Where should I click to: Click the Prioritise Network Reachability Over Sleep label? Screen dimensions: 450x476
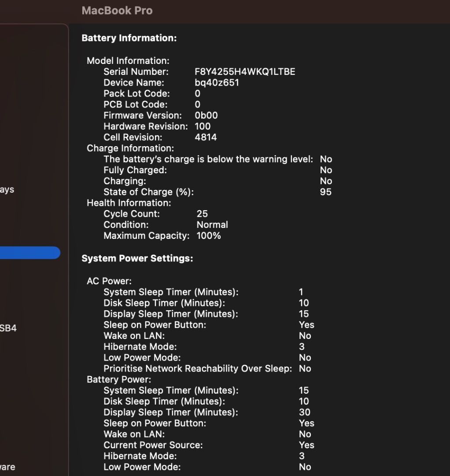click(x=198, y=368)
